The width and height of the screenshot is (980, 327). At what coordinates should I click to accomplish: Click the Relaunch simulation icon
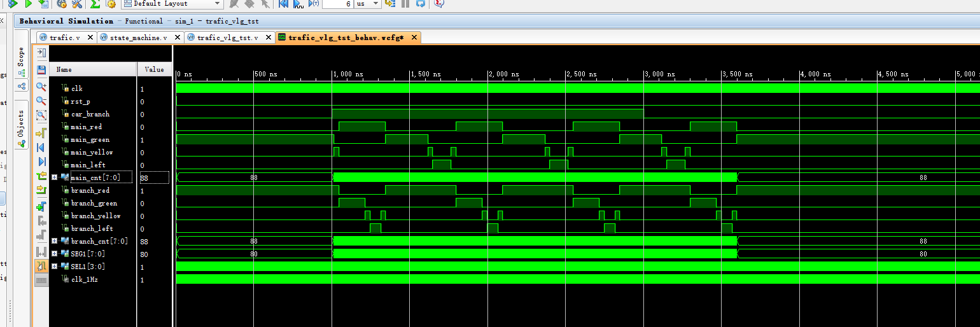[x=421, y=4]
